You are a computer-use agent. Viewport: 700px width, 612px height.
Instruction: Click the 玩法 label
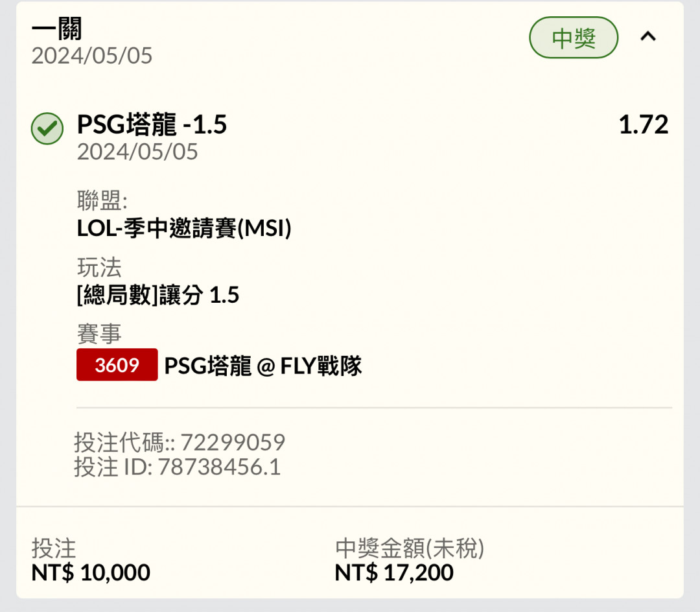click(99, 267)
